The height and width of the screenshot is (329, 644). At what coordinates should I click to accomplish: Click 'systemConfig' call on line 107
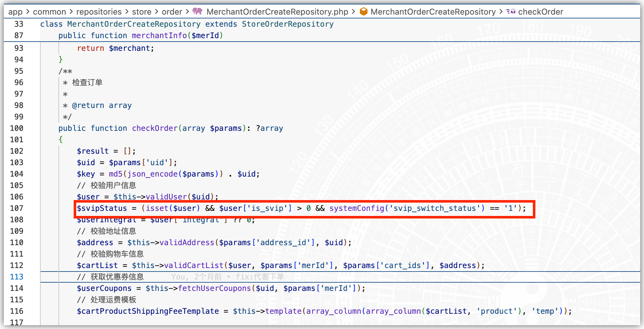(357, 208)
